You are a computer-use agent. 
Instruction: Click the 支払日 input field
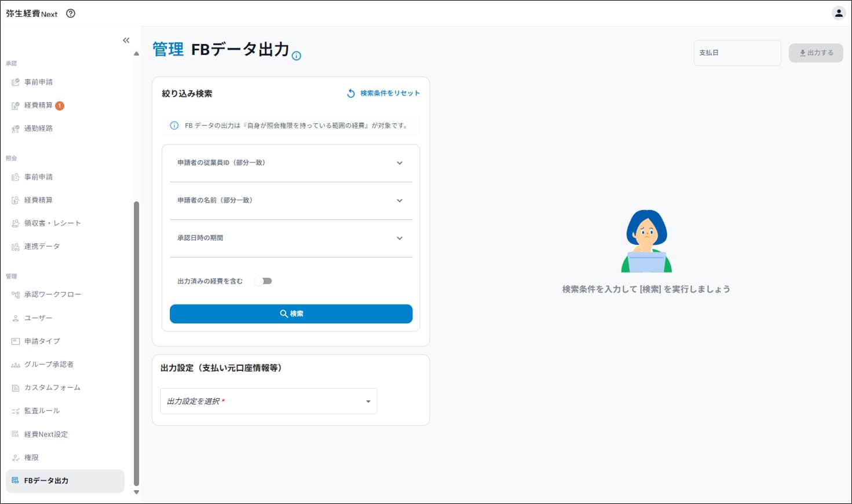tap(737, 53)
